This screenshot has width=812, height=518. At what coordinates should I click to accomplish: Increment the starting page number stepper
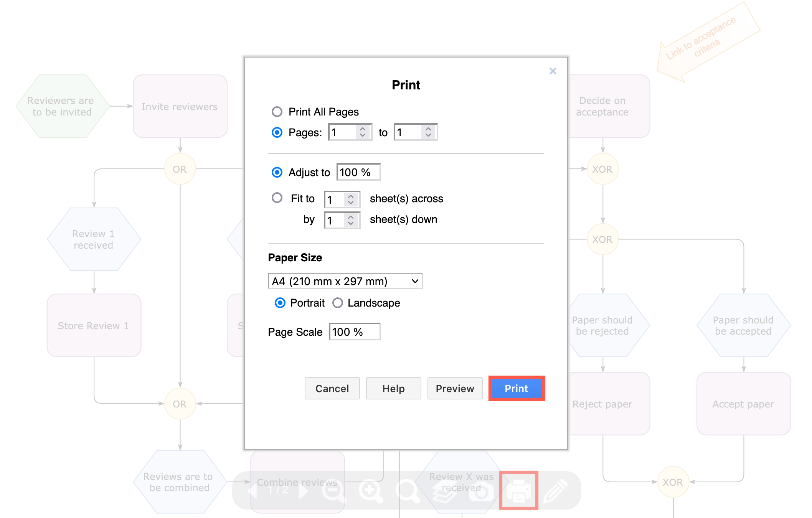point(362,129)
